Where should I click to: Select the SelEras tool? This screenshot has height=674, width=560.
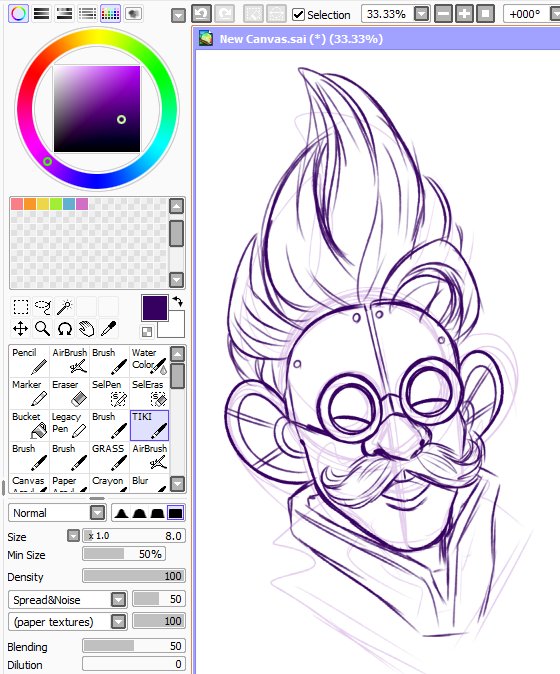pos(149,393)
